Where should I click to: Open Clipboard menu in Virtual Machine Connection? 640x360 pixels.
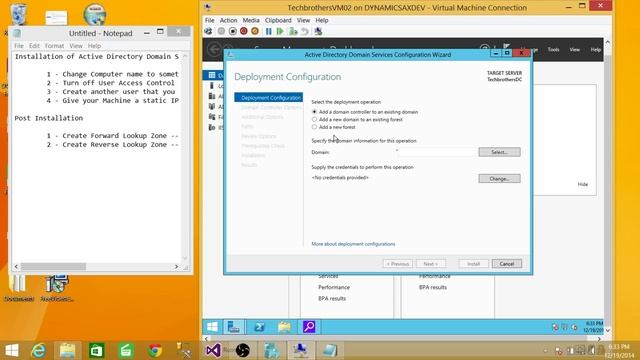(x=278, y=20)
